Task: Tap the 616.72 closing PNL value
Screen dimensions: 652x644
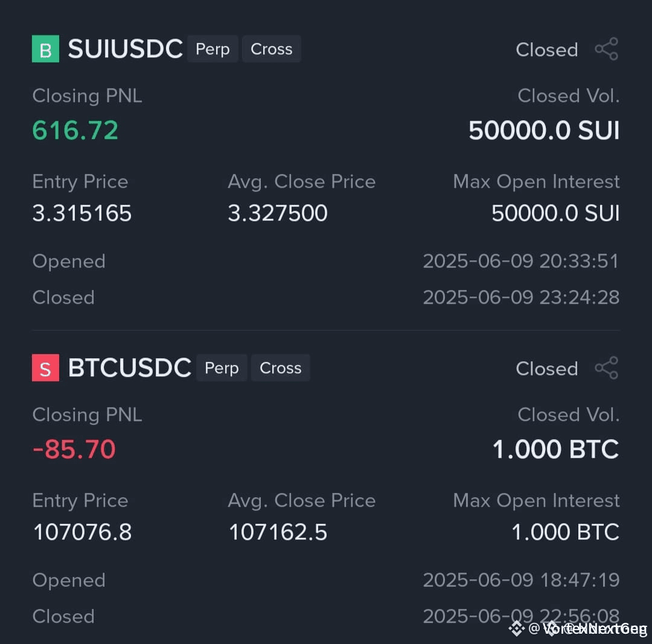Action: coord(75,130)
